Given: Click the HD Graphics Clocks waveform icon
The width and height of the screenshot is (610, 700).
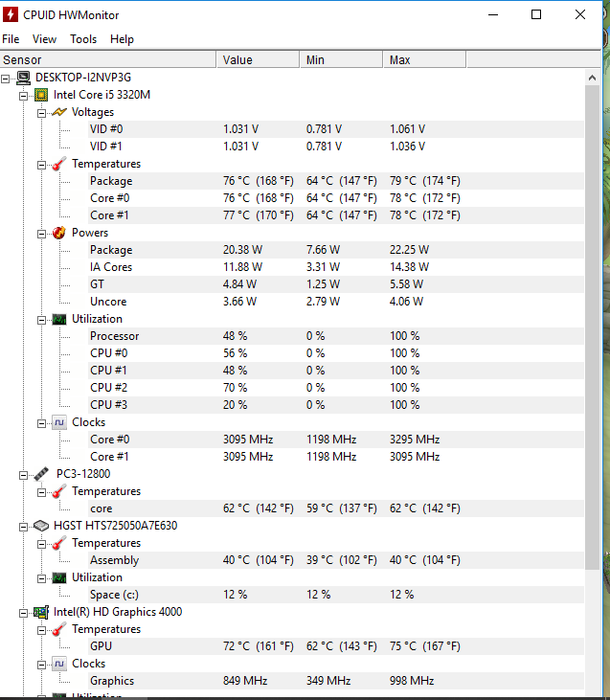Looking at the screenshot, I should click(x=59, y=664).
